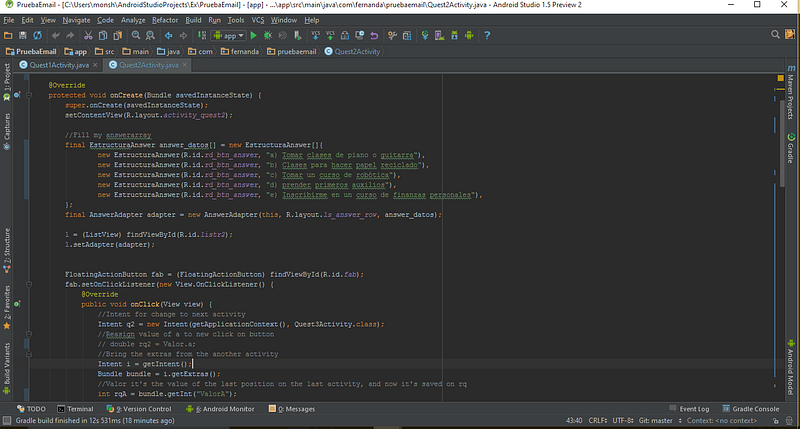The height and width of the screenshot is (429, 800).
Task: Run the app with green play icon
Action: click(254, 35)
